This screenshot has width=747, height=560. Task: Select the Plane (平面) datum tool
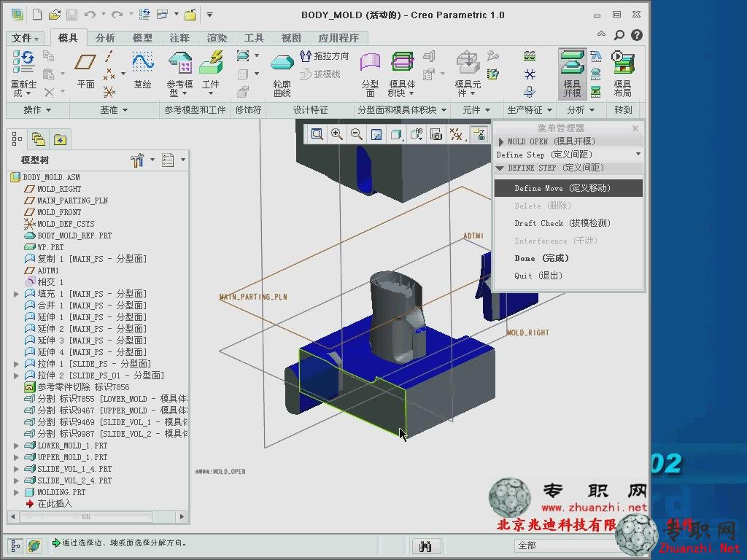(x=85, y=63)
